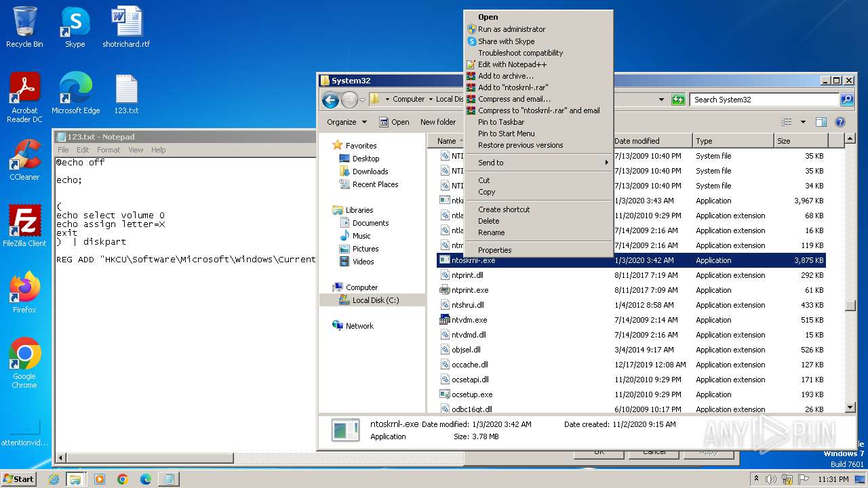Screen dimensions: 868x488
Task: Sort by Date modified column
Action: click(652, 141)
